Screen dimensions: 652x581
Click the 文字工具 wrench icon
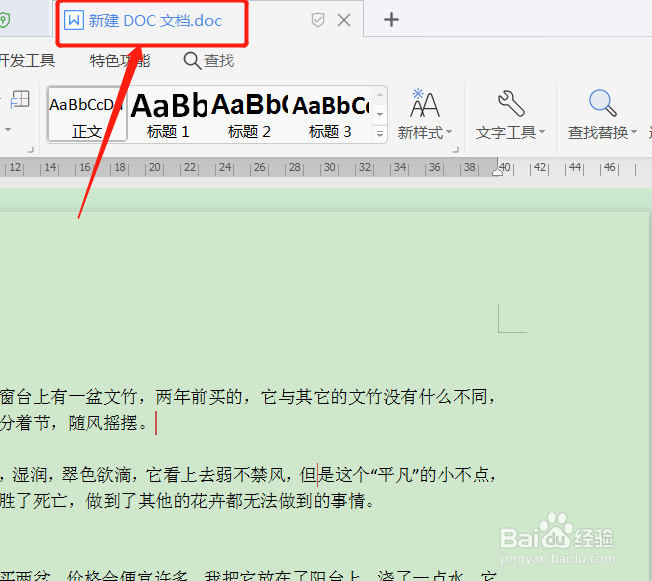click(x=511, y=103)
